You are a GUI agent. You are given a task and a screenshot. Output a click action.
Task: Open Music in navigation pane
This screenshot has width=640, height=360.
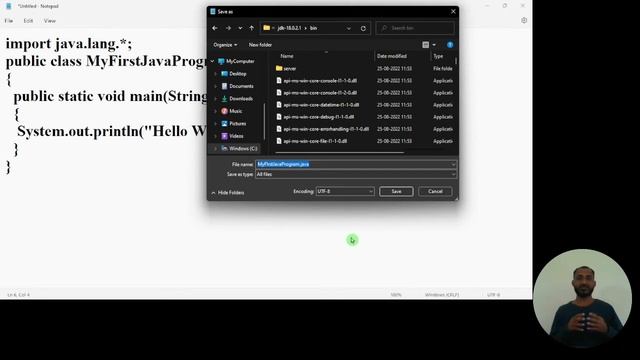pyautogui.click(x=236, y=111)
